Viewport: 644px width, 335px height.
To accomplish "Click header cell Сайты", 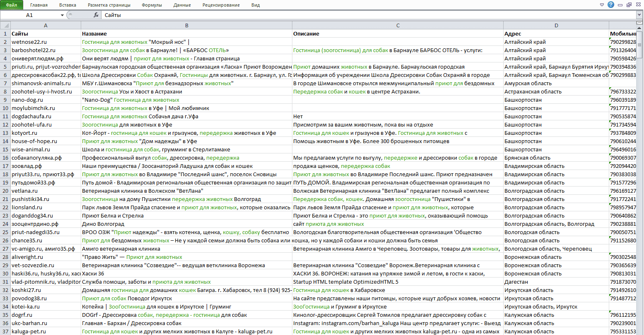I will (x=46, y=33).
